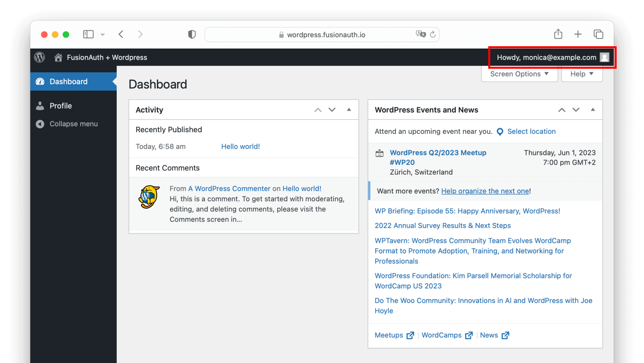The width and height of the screenshot is (644, 363).
Task: Open the Howdy monica@example.com account menu
Action: (x=552, y=57)
